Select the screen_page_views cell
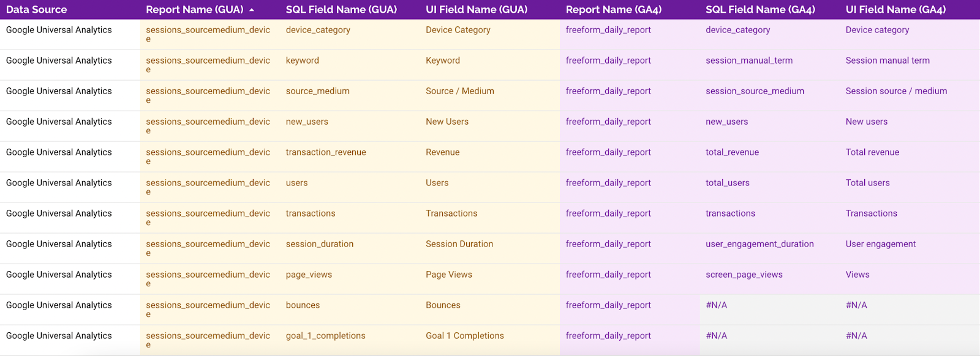This screenshot has width=980, height=356. [744, 275]
